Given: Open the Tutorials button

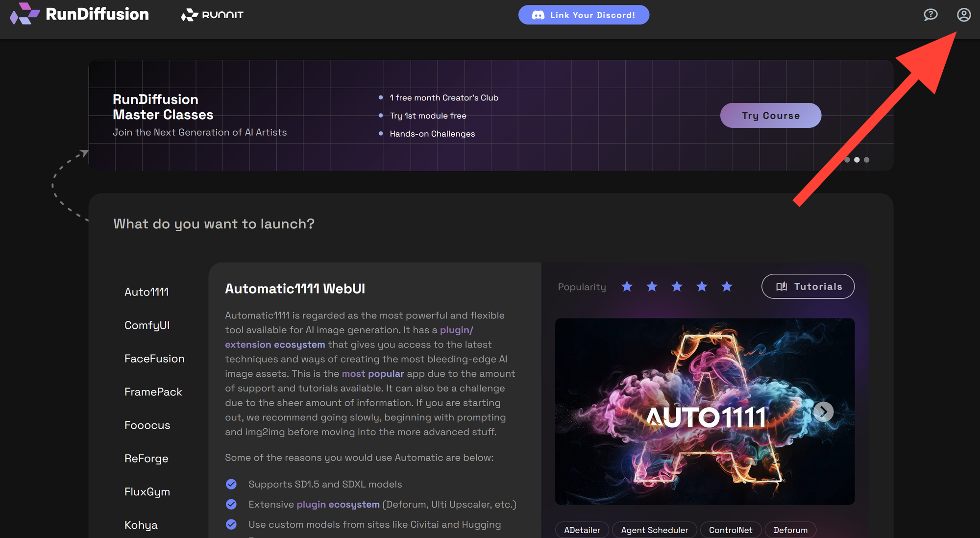Looking at the screenshot, I should tap(808, 286).
